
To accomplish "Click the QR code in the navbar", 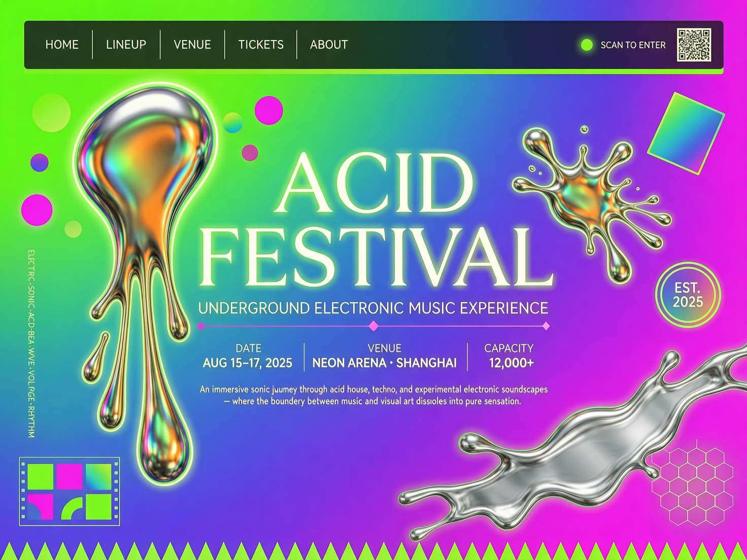I will click(x=694, y=45).
